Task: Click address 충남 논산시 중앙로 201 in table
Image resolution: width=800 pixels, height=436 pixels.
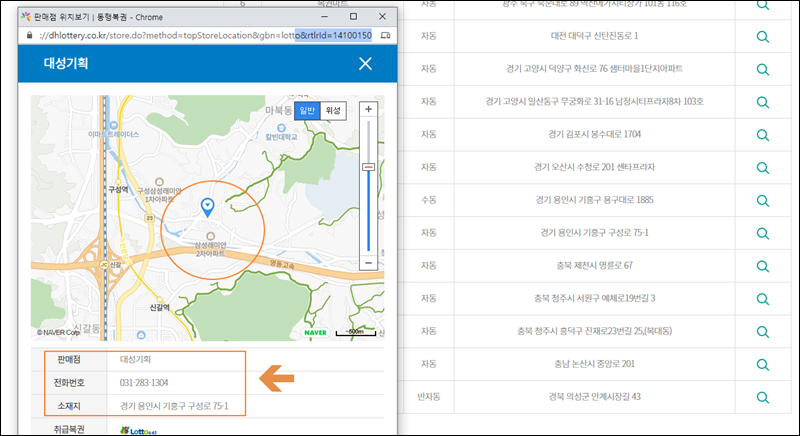Action: (594, 364)
